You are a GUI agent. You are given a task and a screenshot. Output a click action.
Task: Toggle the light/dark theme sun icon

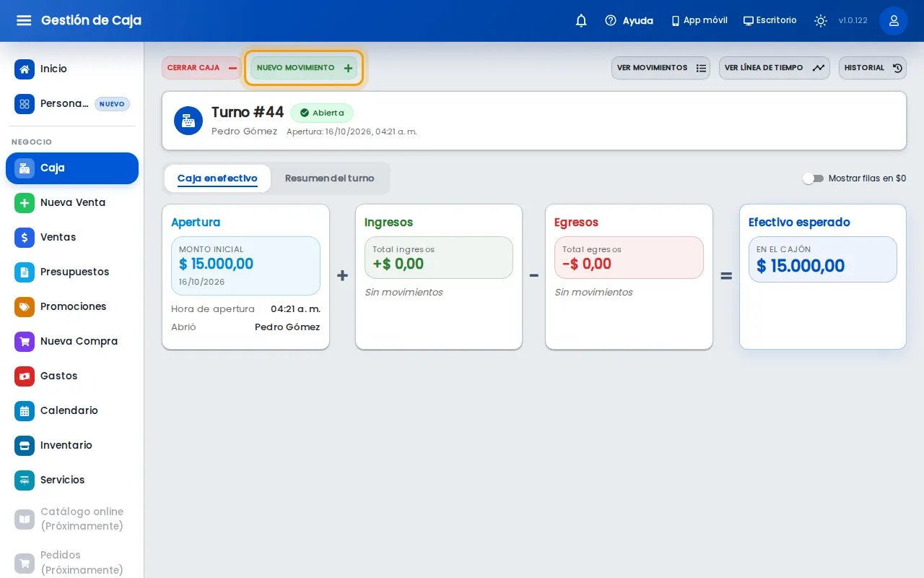tap(821, 20)
